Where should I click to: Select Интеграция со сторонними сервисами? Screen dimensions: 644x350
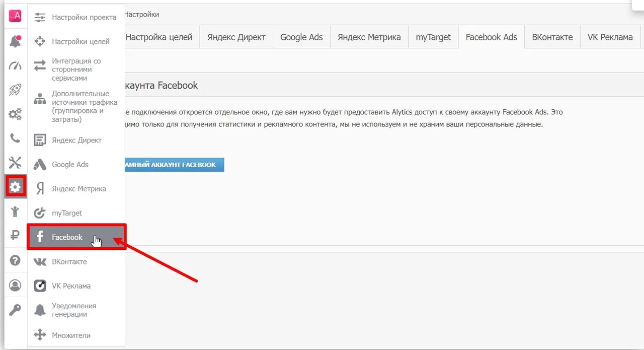coord(75,69)
